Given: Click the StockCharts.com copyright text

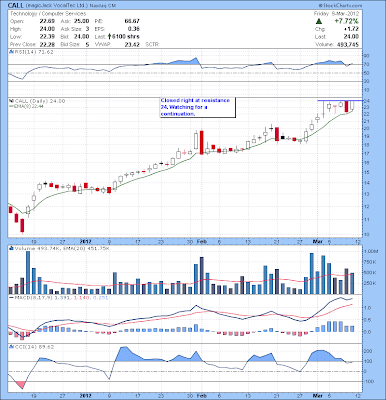Looking at the screenshot, I should point(340,6).
